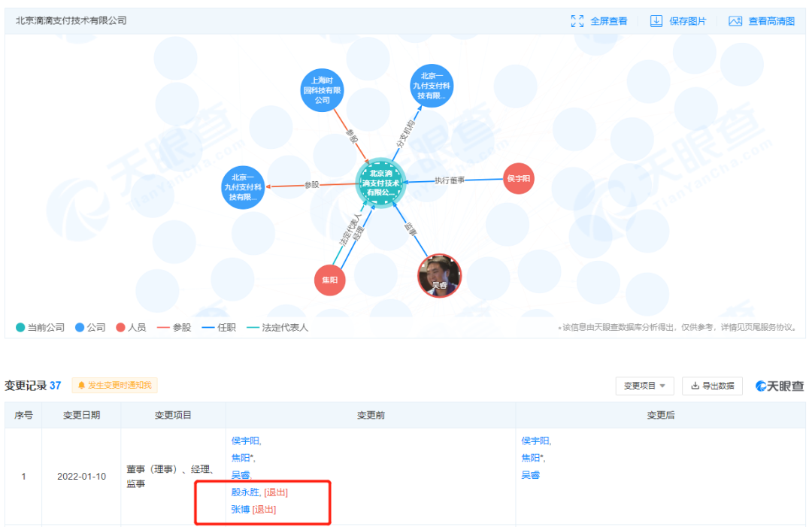812x527 pixels.
Task: Click the 变更日期 column header
Action: tap(81, 415)
